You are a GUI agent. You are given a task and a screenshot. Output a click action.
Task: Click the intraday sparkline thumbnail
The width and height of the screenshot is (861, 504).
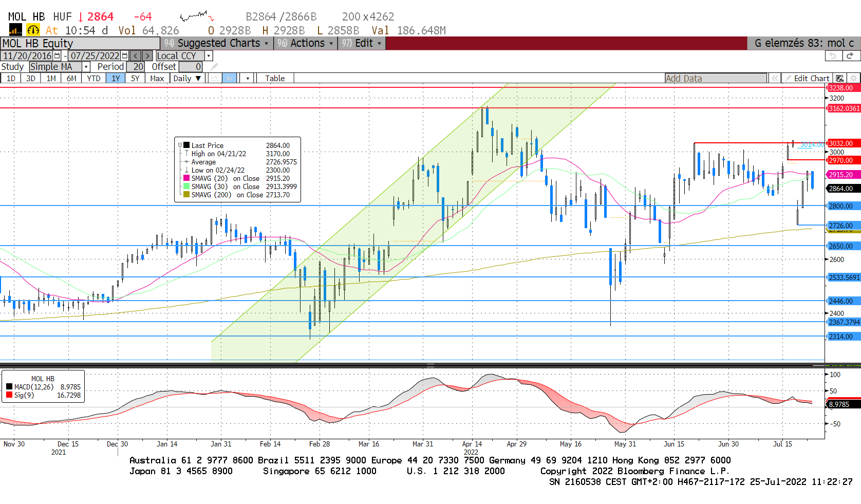tap(197, 16)
